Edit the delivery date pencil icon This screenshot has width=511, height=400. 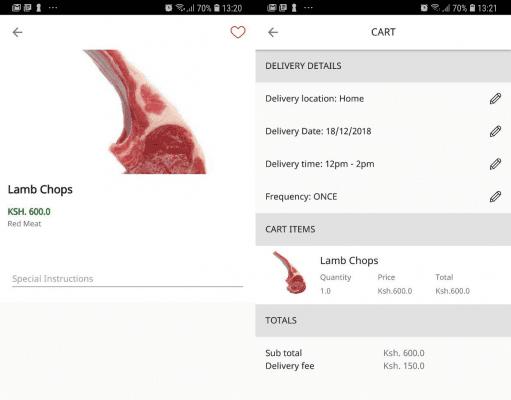tap(495, 131)
